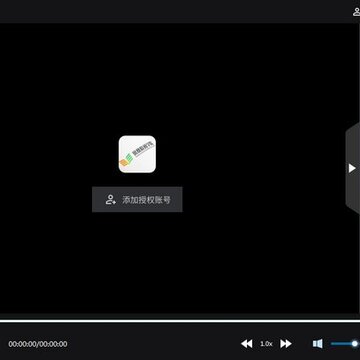
Task: Click the 添加授权账号 text label
Action: [x=146, y=200]
